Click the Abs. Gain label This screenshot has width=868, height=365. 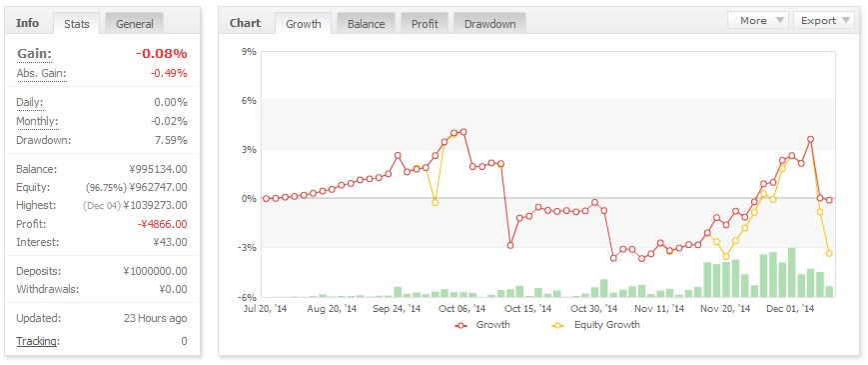(x=42, y=74)
